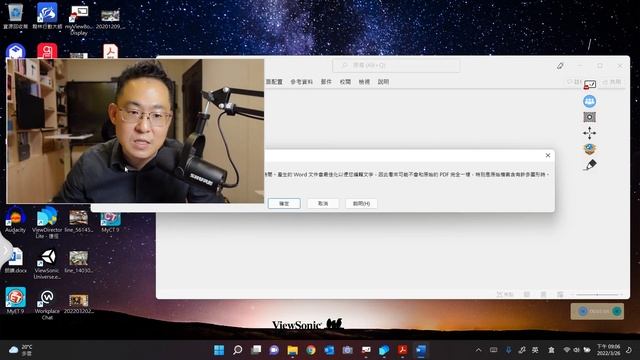This screenshot has height=360, width=640.
Task: Open the References tab in the Word ribbon
Action: (x=301, y=82)
